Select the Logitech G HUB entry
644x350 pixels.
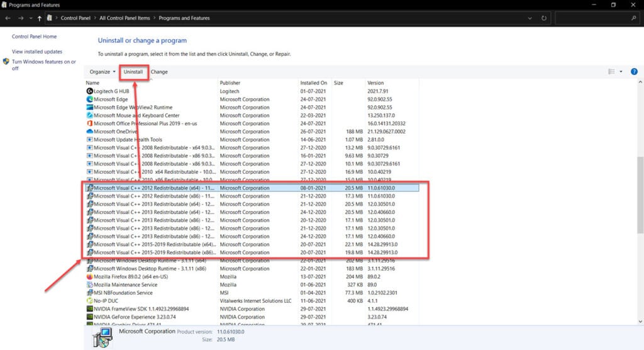tap(111, 91)
